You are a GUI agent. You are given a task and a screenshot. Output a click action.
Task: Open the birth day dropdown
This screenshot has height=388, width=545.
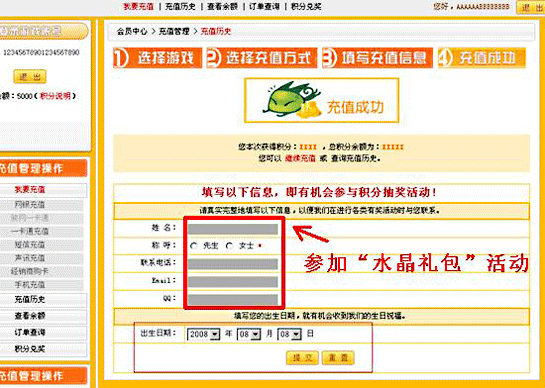[x=289, y=334]
